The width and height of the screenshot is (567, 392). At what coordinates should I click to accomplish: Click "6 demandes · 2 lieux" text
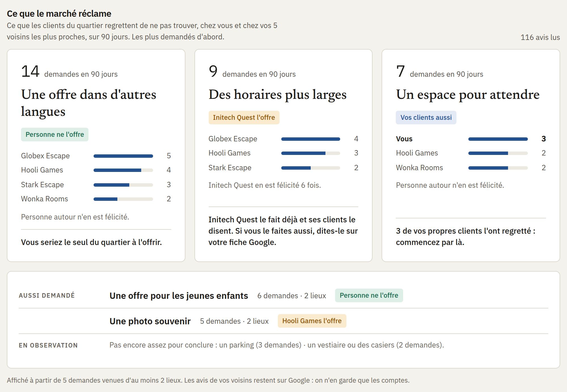292,296
